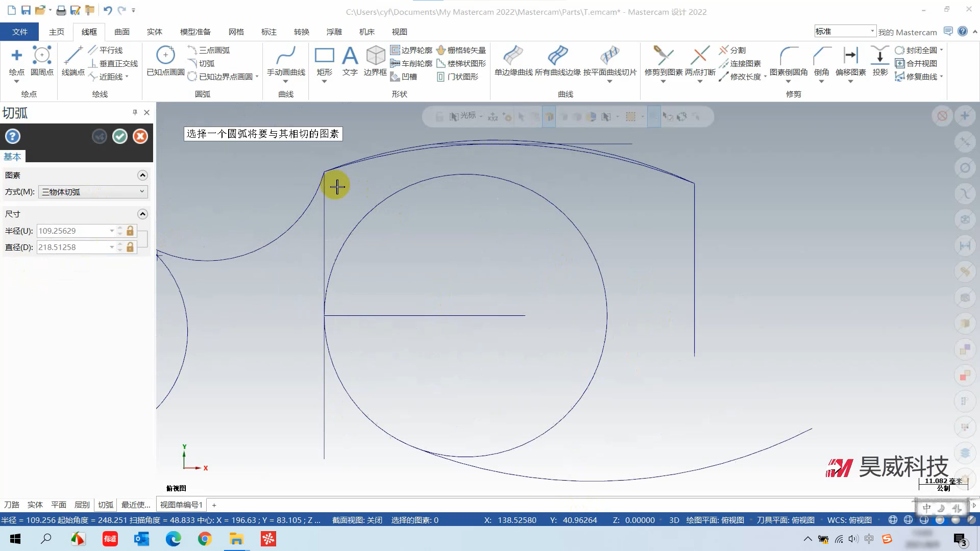Select the 线端点 line endpoints tool
This screenshot has height=551, width=980.
pyautogui.click(x=73, y=60)
